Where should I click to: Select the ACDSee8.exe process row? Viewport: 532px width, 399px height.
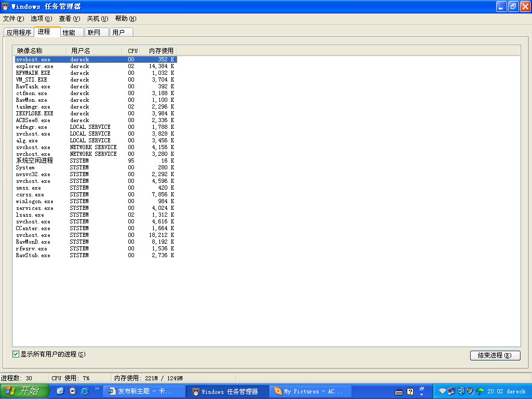[x=96, y=120]
